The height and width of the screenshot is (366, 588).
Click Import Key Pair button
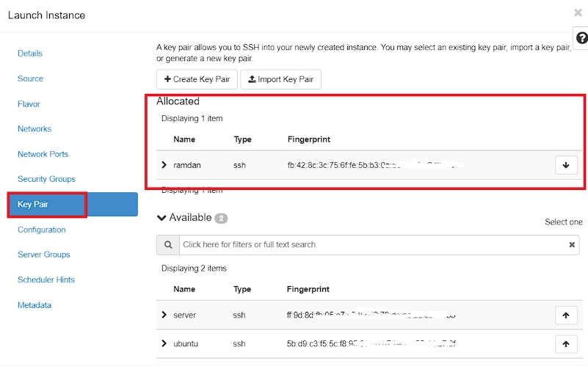280,79
